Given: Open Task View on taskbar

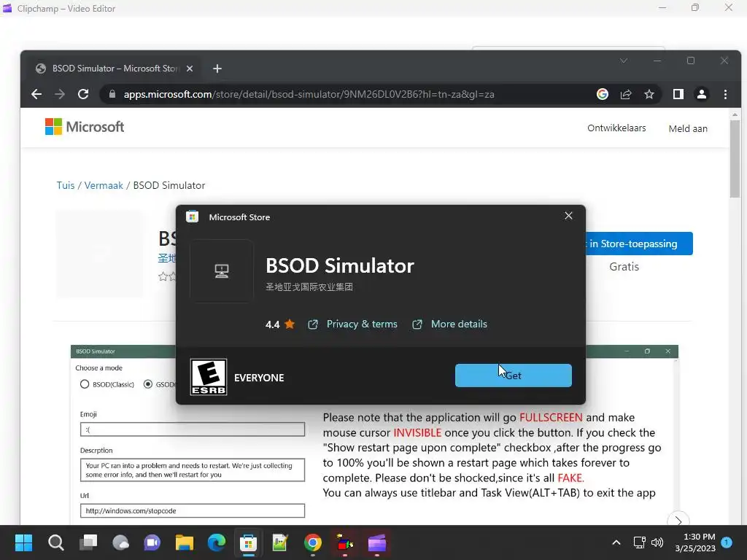Looking at the screenshot, I should tap(88, 542).
